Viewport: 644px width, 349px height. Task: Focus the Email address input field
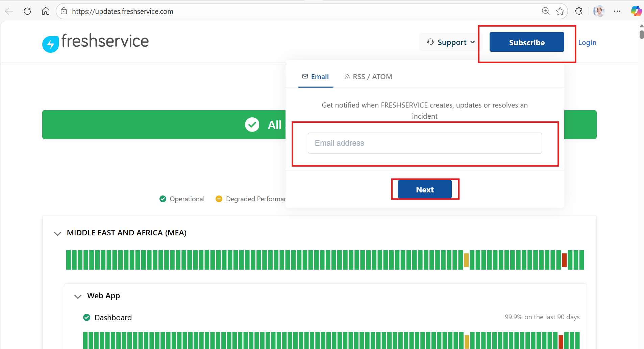425,143
